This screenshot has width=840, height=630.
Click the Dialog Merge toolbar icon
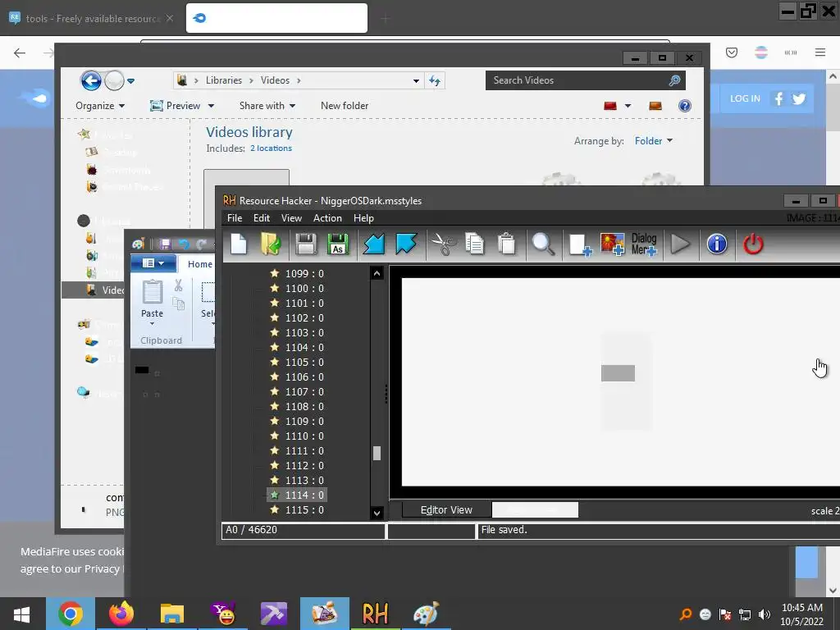pos(644,244)
